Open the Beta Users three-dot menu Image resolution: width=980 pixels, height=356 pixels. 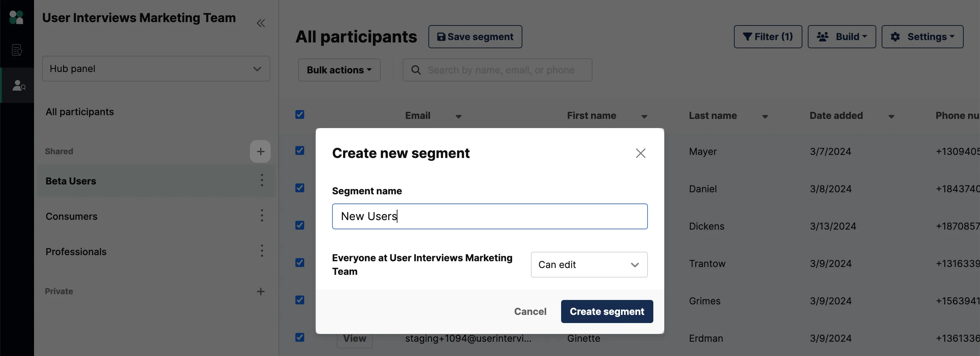click(262, 180)
